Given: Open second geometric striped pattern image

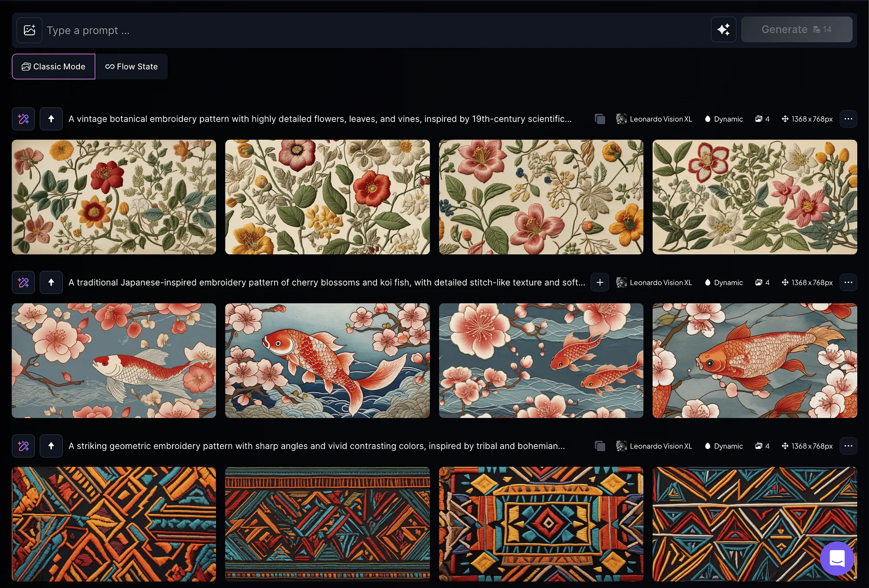Looking at the screenshot, I should click(327, 524).
